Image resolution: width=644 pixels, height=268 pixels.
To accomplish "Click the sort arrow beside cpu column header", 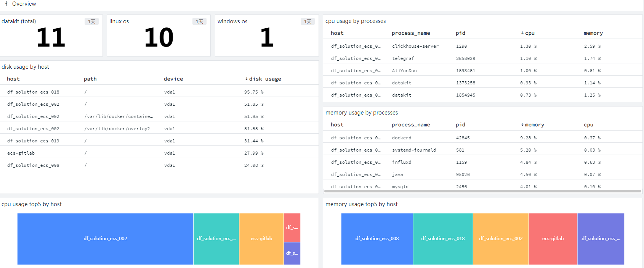I will click(522, 33).
